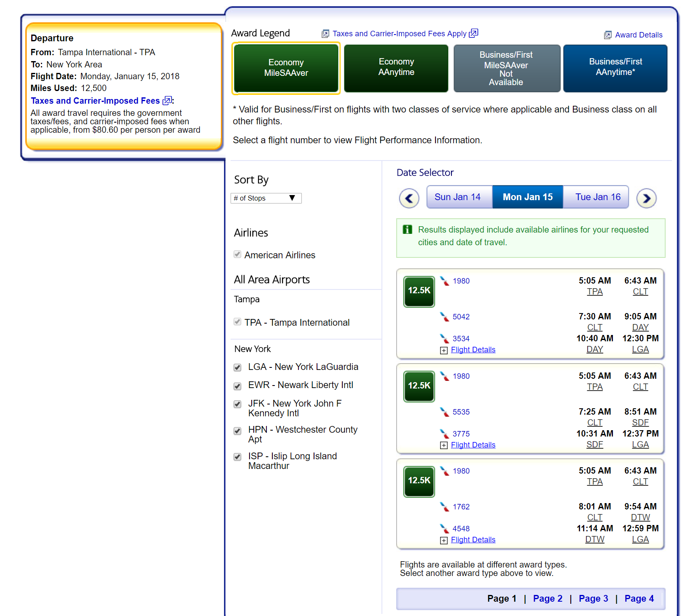
Task: Switch to the Sun Jan 14 date tab
Action: click(x=457, y=197)
